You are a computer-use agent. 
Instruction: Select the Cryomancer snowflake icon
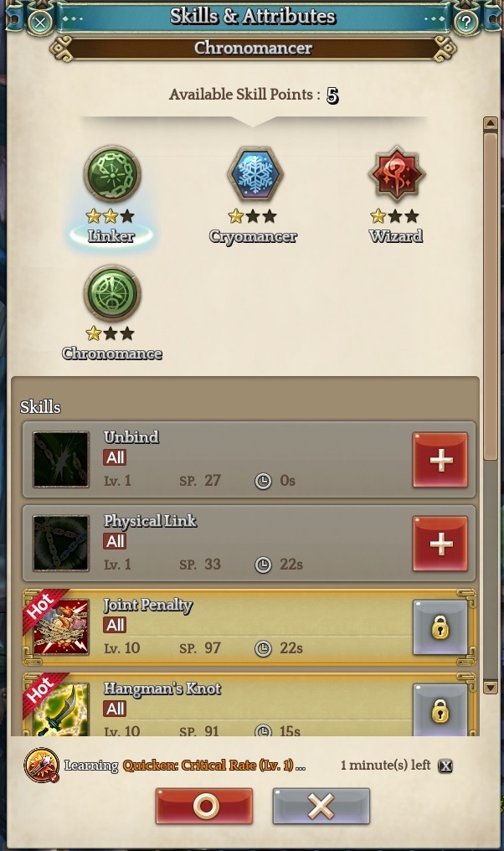pyautogui.click(x=255, y=173)
